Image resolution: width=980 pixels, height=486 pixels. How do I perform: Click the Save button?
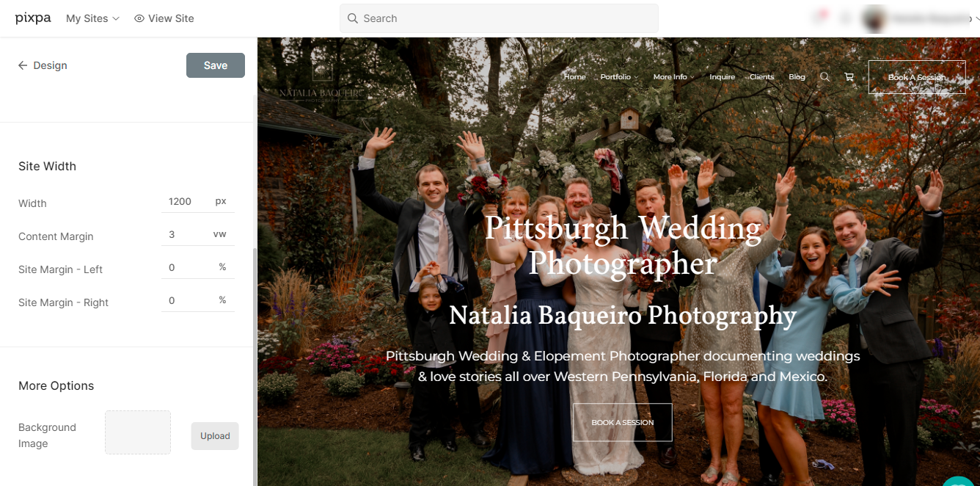(216, 65)
